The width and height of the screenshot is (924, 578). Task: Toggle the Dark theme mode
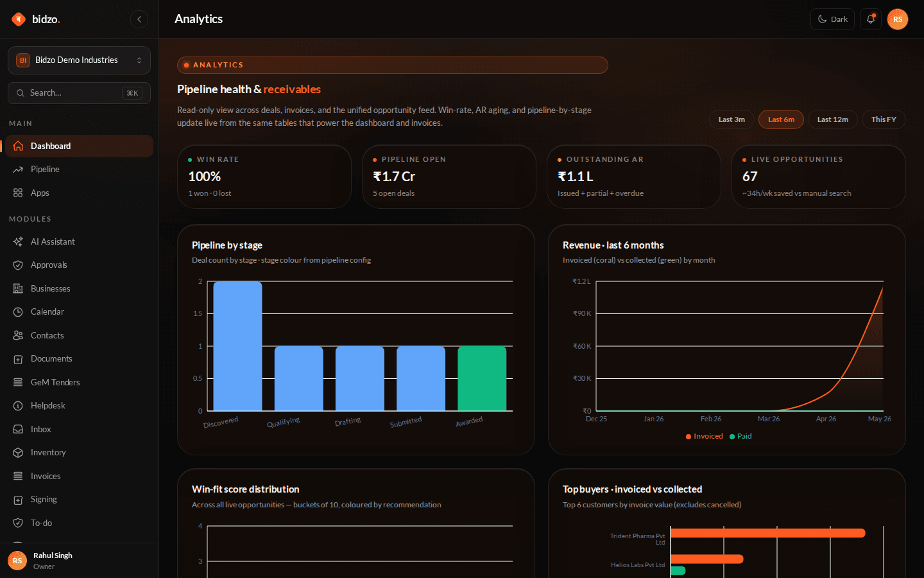point(832,19)
